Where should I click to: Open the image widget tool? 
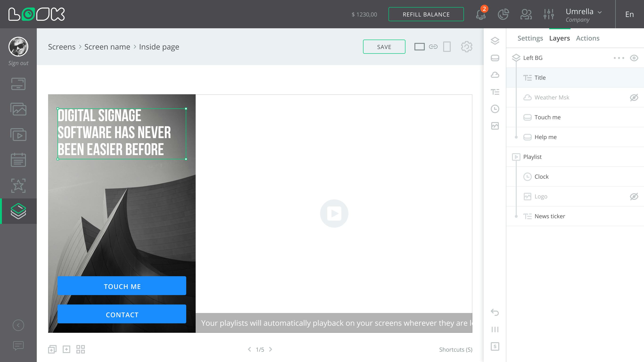click(x=495, y=126)
